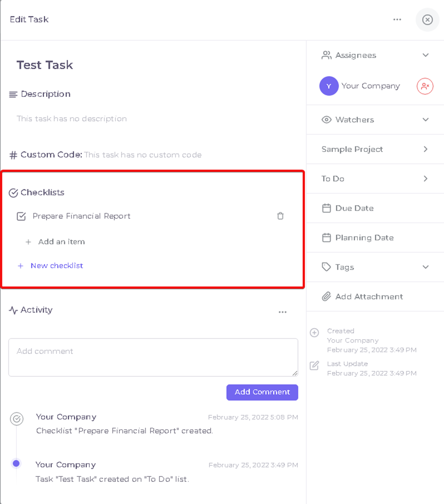Remove the Your Company assignee

pyautogui.click(x=425, y=86)
